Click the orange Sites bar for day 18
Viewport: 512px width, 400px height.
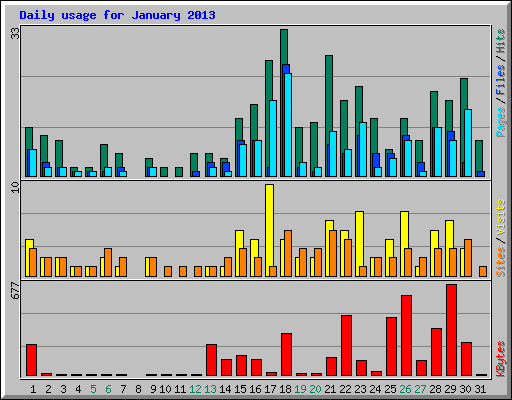point(288,253)
